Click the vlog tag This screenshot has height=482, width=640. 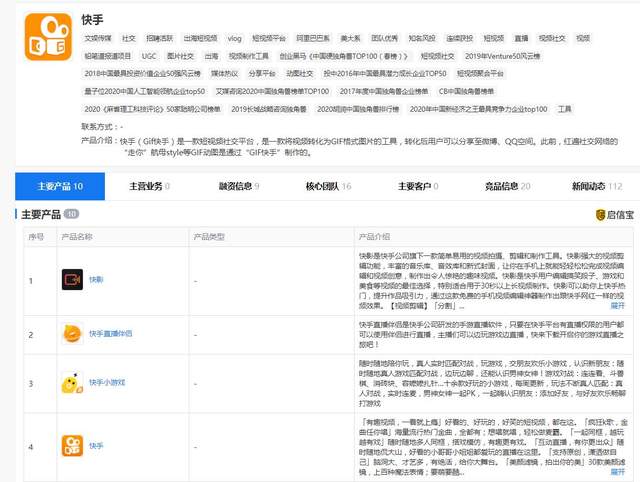click(x=235, y=38)
